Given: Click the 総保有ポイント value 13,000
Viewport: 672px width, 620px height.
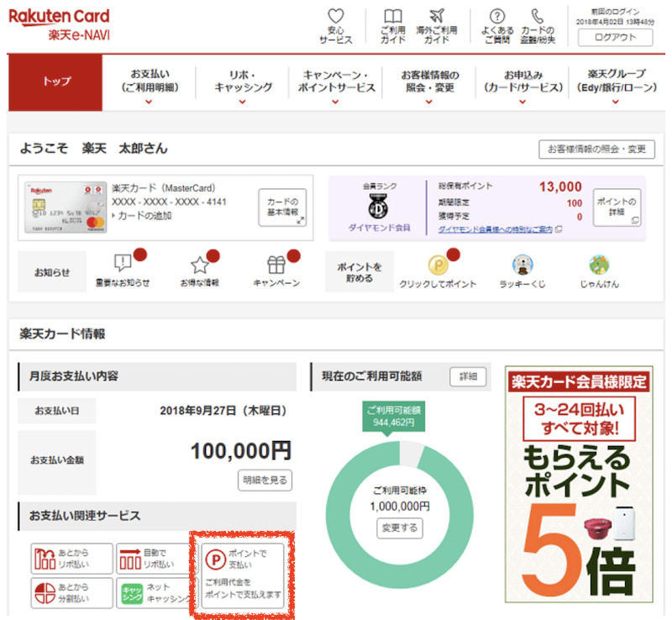Looking at the screenshot, I should (x=560, y=187).
